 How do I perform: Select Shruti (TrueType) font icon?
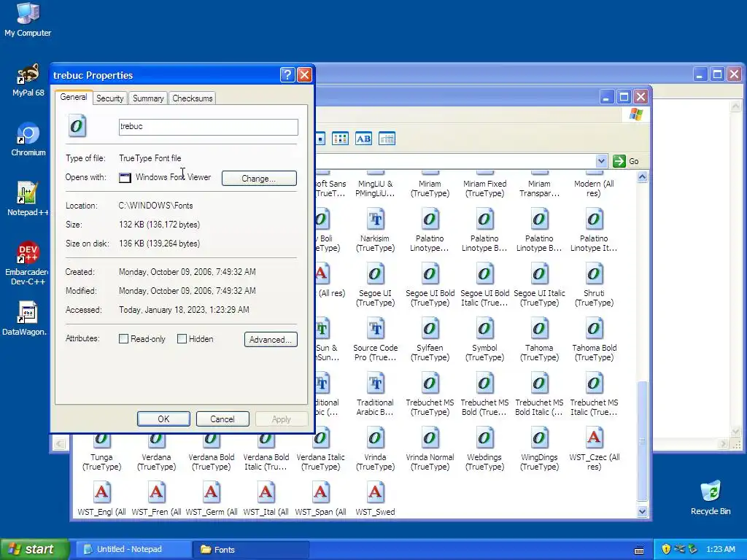(x=594, y=284)
